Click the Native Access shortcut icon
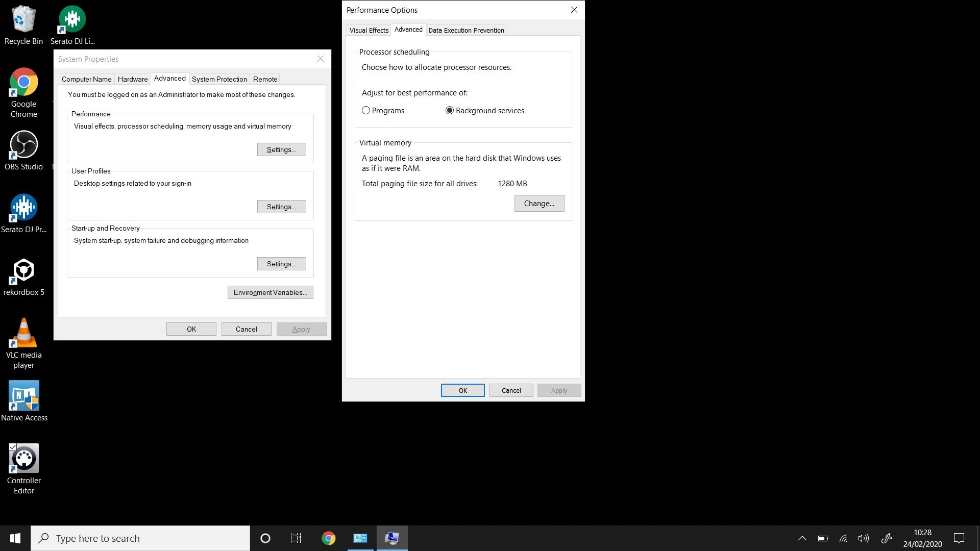This screenshot has height=551, width=980. tap(23, 396)
